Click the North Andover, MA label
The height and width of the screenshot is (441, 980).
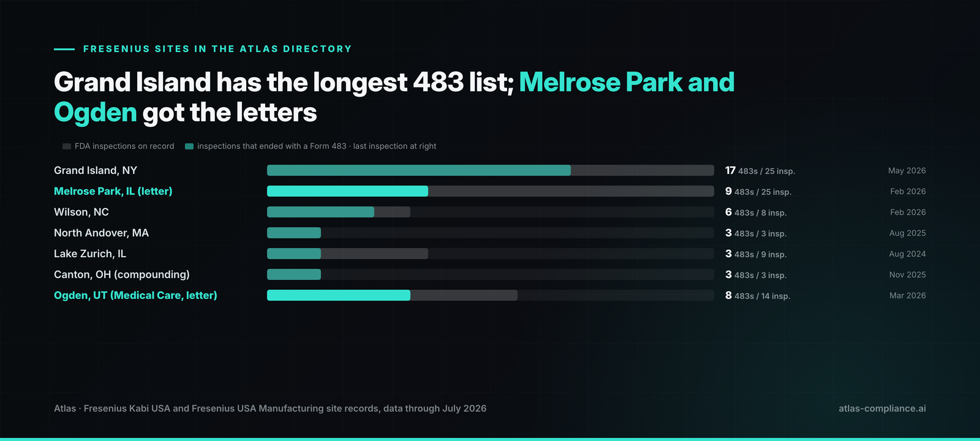point(101,233)
